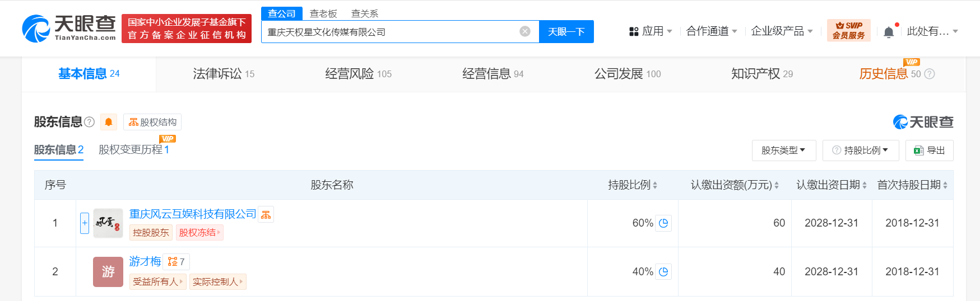Image resolution: width=980 pixels, height=301 pixels.
Task: Open the user account dropdown 此处有…
Action: pos(932,31)
